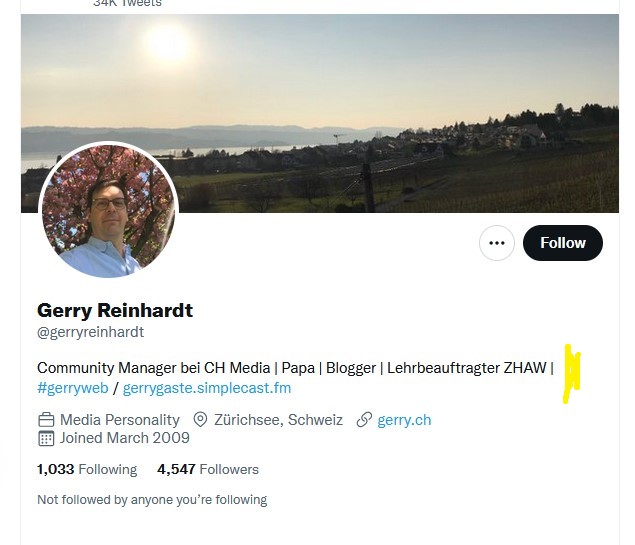The height and width of the screenshot is (545, 635).
Task: Open the gerry.ch website link
Action: pos(404,420)
